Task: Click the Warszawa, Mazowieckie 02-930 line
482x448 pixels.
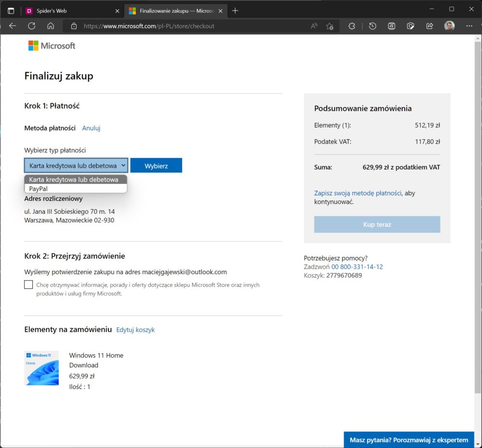Action: point(69,220)
